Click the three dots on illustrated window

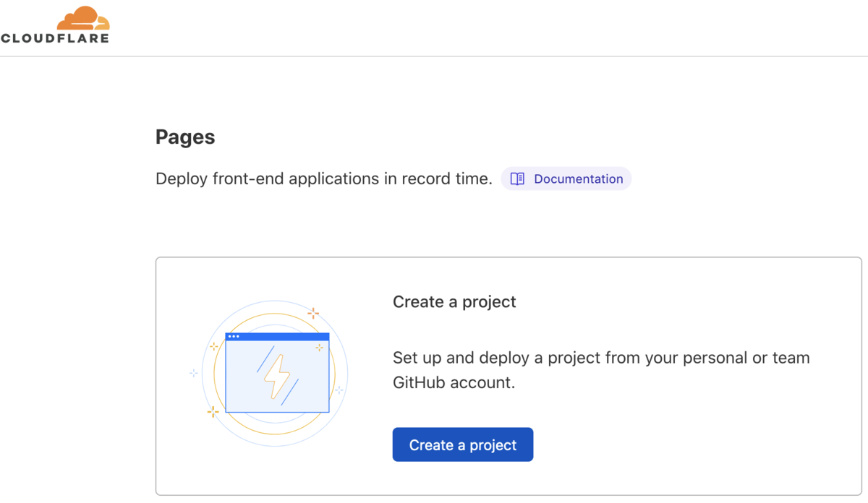(x=234, y=336)
